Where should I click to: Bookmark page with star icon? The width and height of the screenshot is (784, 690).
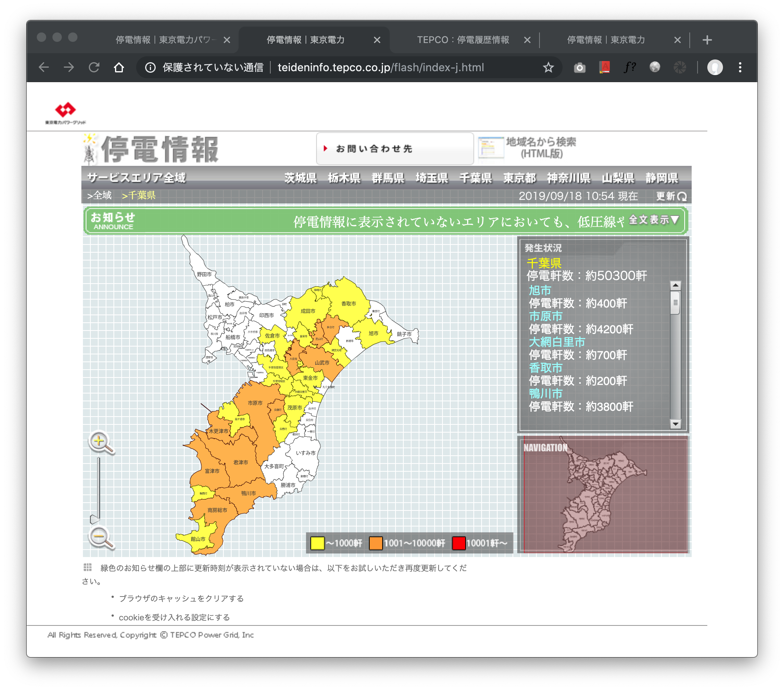(x=548, y=68)
